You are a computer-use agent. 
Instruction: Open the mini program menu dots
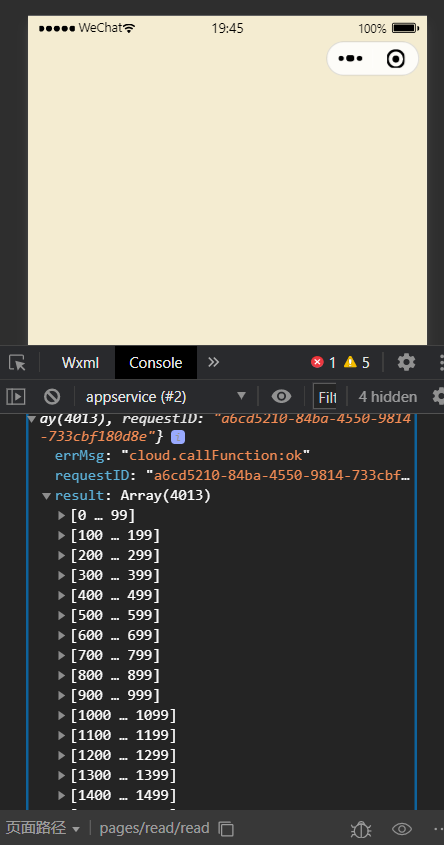tap(350, 58)
